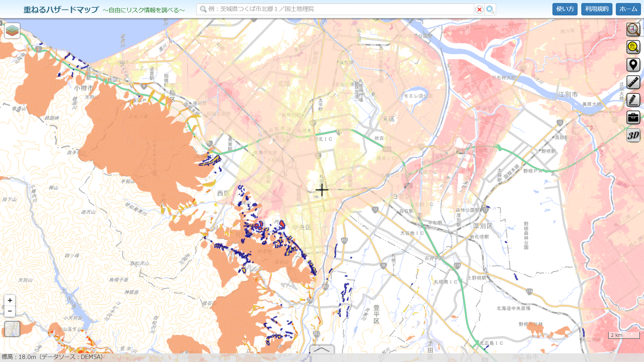Expand the bottom panel chevron
644x362 pixels.
[322, 349]
